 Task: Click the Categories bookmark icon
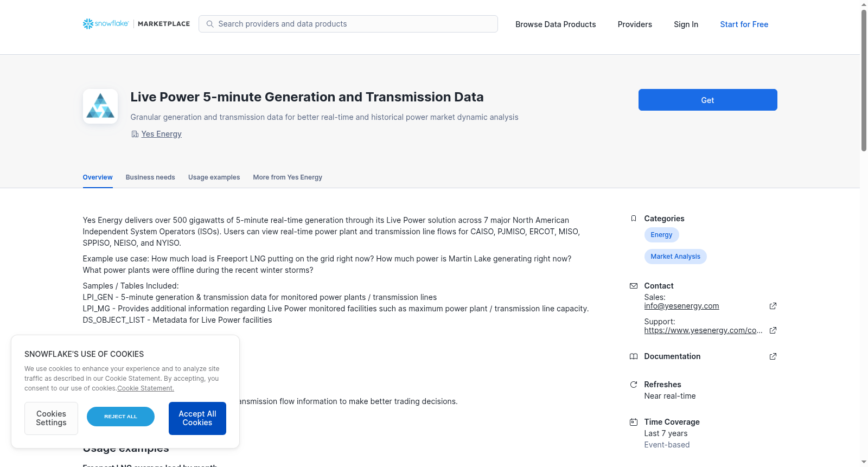coord(633,219)
